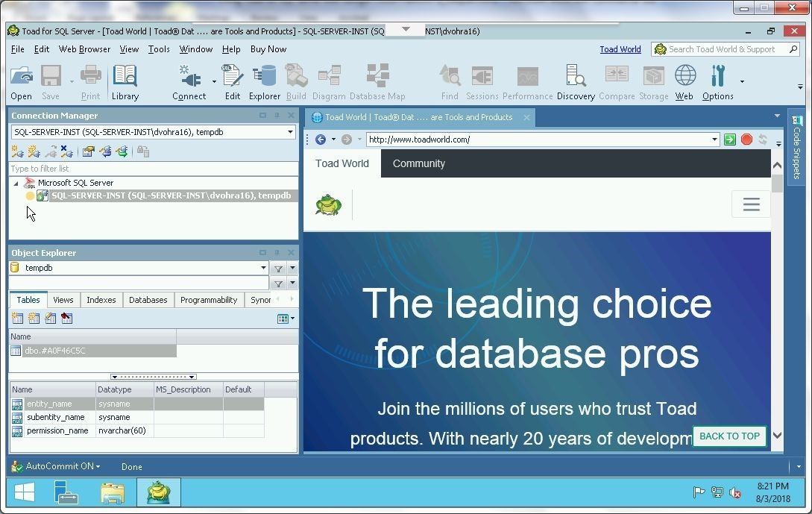Image resolution: width=812 pixels, height=514 pixels.
Task: Click the muted volume tray icon
Action: (x=734, y=492)
